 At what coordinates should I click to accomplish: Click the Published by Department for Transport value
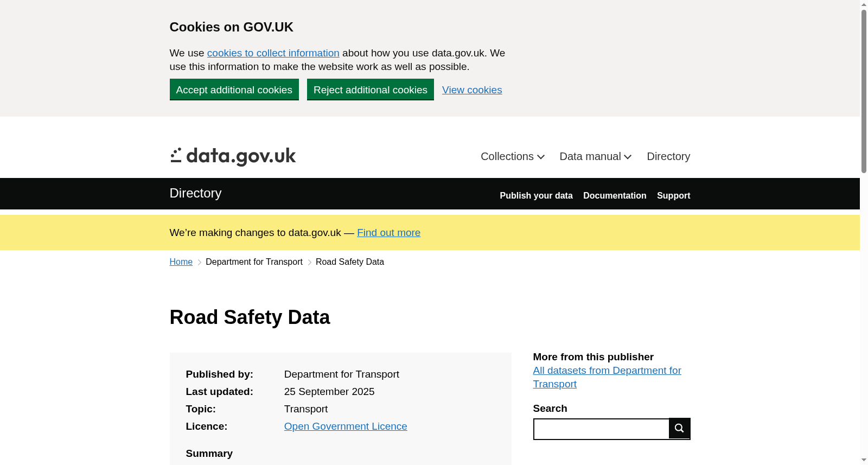[342, 374]
